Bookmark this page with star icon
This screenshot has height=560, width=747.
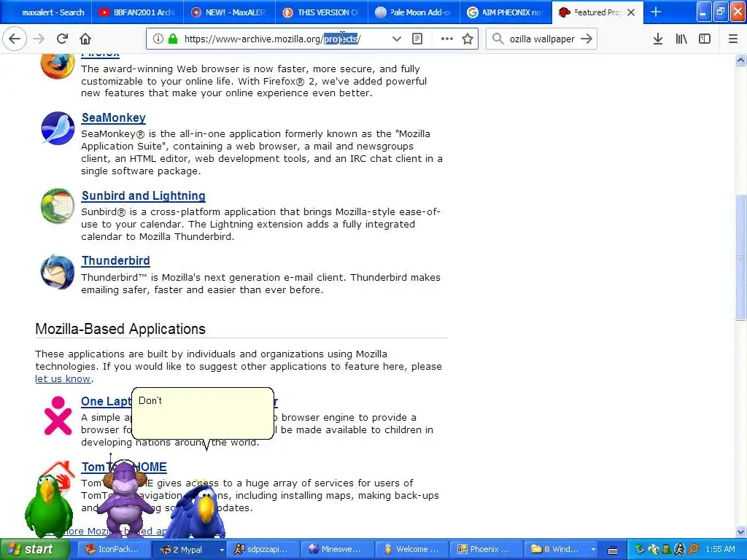tap(468, 39)
